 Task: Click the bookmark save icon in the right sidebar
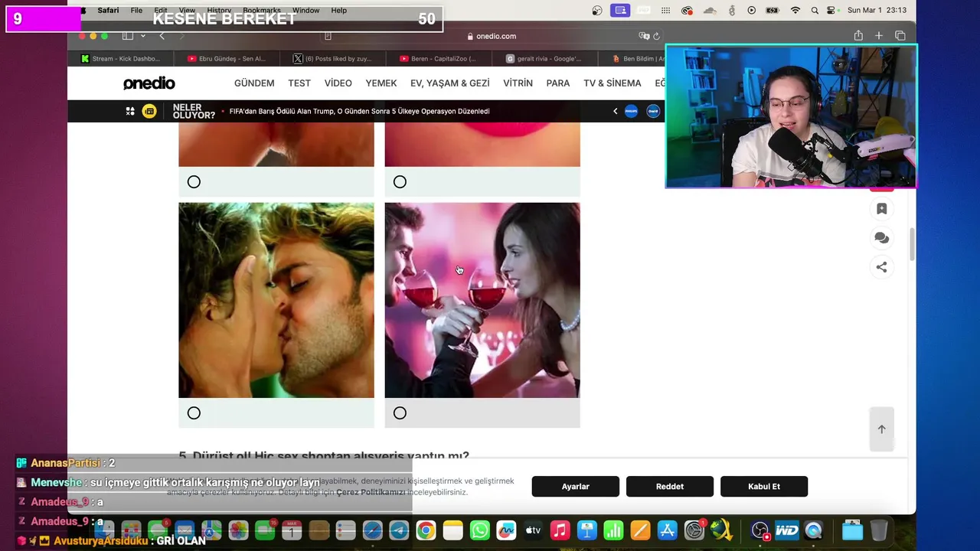point(882,209)
